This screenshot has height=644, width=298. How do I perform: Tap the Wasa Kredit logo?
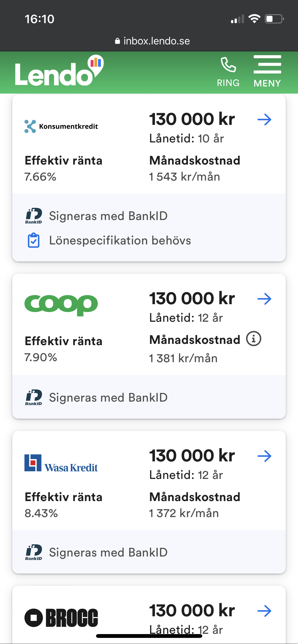click(61, 463)
